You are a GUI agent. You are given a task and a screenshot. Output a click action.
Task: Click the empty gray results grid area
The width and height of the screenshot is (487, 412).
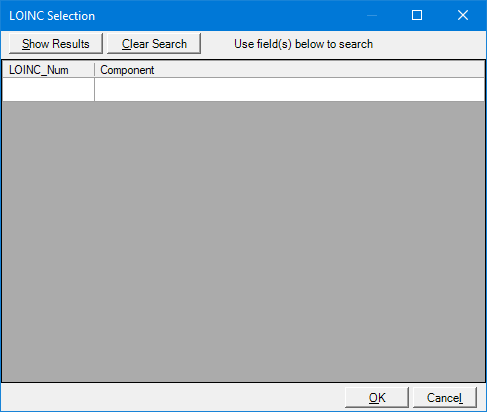[243, 242]
